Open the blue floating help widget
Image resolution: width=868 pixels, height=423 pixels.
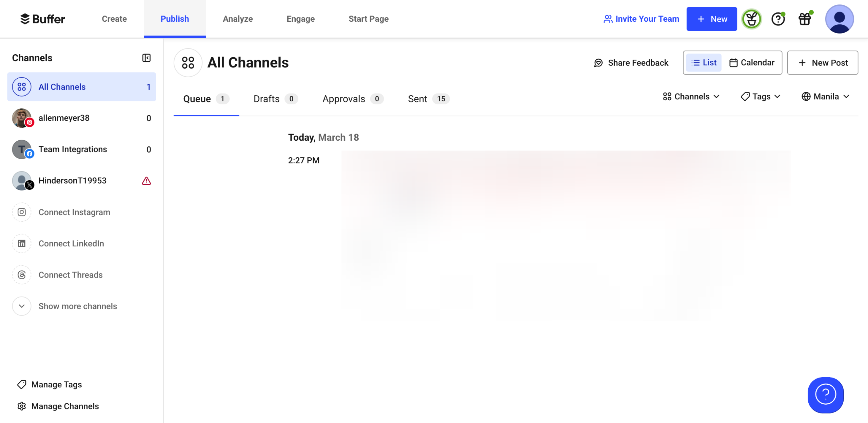pos(825,395)
